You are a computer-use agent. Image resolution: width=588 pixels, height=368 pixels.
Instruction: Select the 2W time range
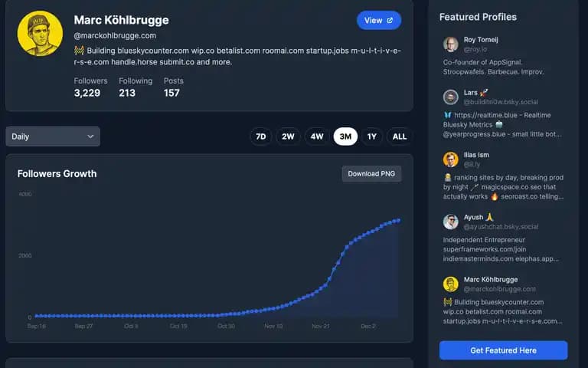point(288,136)
